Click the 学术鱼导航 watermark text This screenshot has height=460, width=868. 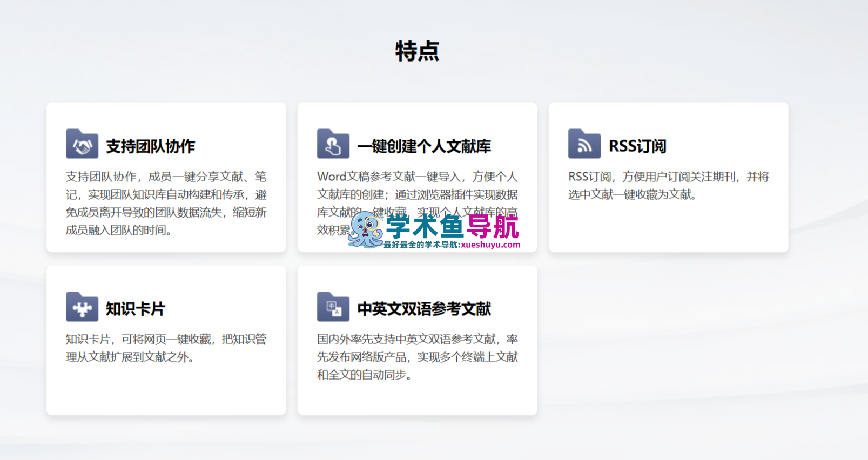pos(452,226)
